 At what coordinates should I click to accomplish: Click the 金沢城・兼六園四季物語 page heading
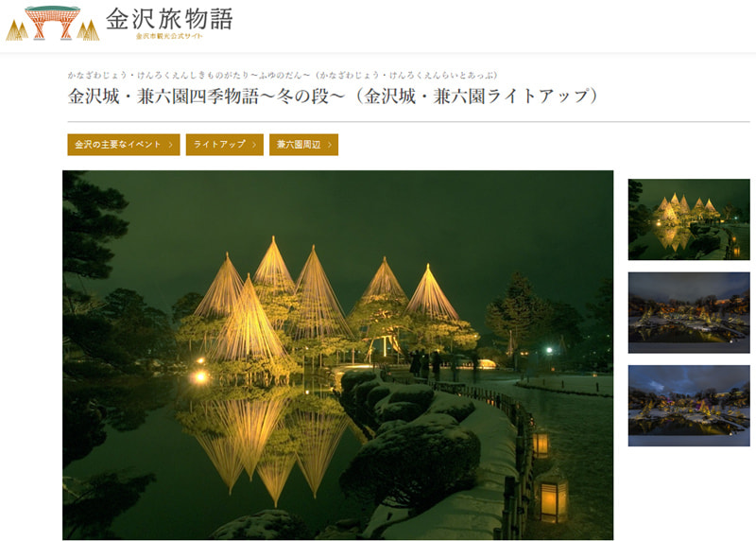[334, 96]
